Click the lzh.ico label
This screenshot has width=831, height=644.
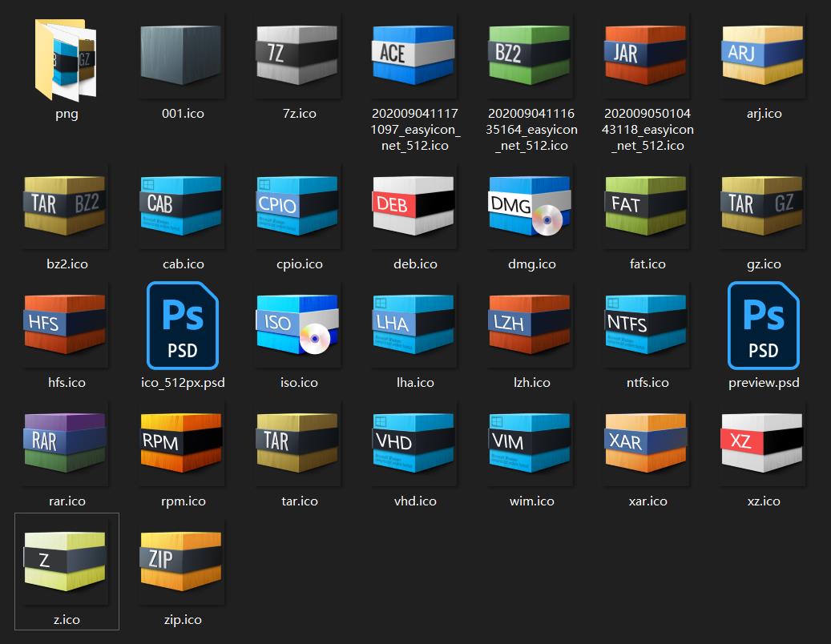pos(531,382)
